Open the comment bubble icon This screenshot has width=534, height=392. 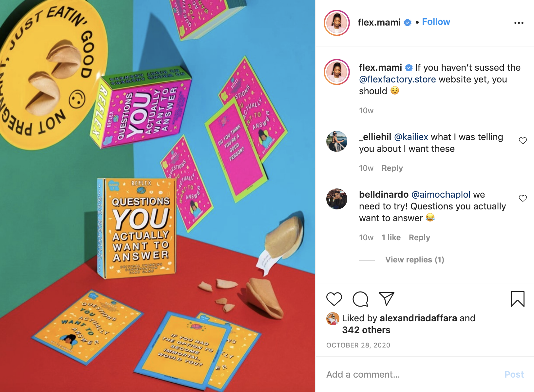point(360,299)
